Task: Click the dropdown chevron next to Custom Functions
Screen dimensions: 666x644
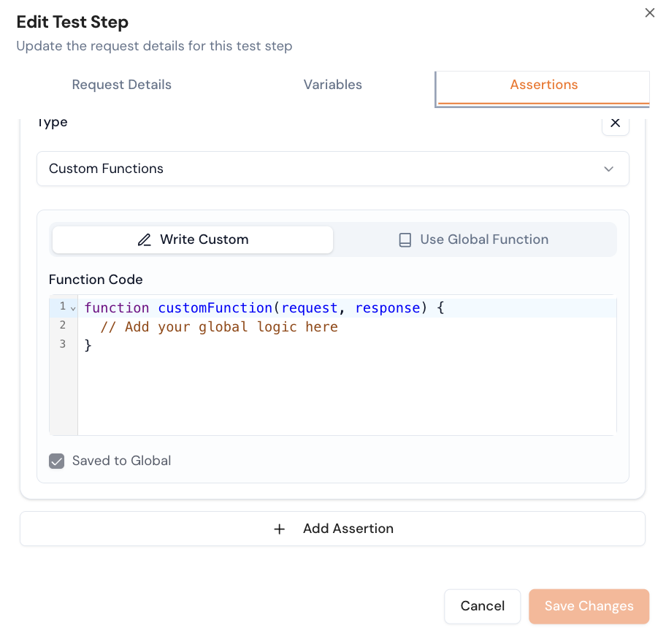Action: (608, 169)
